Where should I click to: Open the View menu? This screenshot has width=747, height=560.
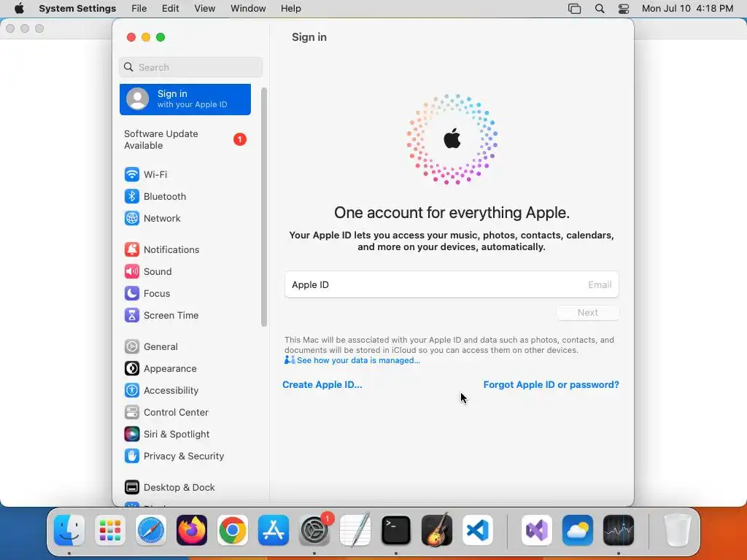(205, 9)
